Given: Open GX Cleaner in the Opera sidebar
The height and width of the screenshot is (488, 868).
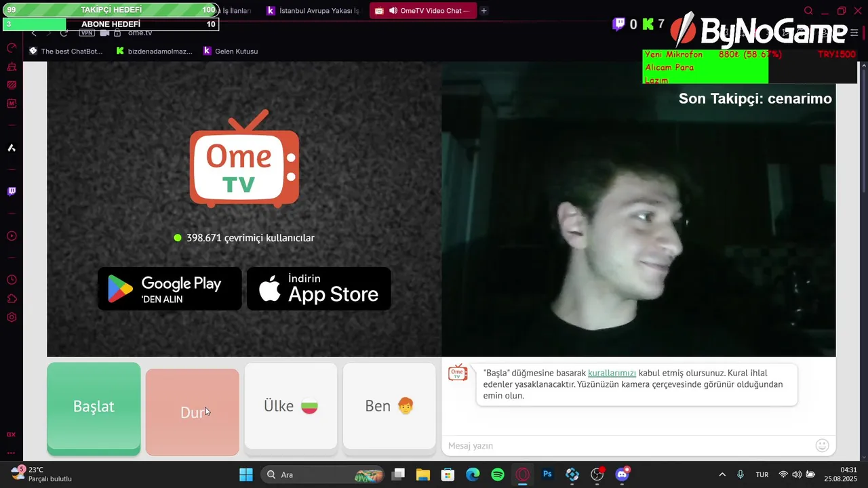Looking at the screenshot, I should pyautogui.click(x=12, y=66).
